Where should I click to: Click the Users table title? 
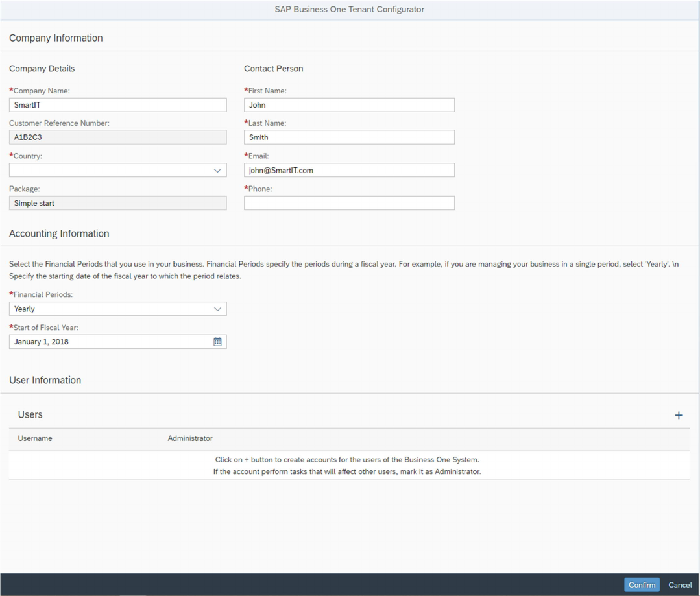30,415
